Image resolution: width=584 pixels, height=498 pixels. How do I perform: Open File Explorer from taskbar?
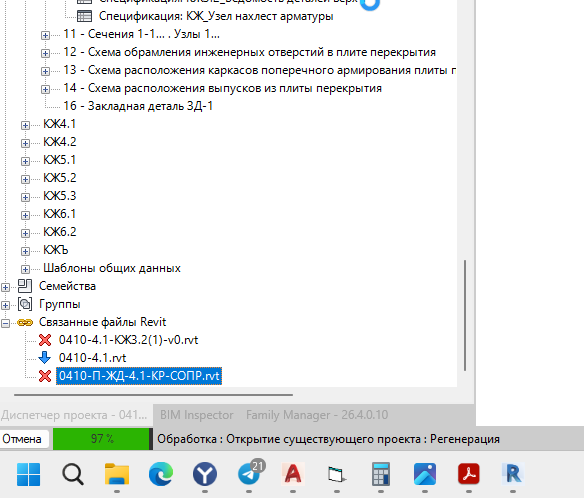[117, 474]
